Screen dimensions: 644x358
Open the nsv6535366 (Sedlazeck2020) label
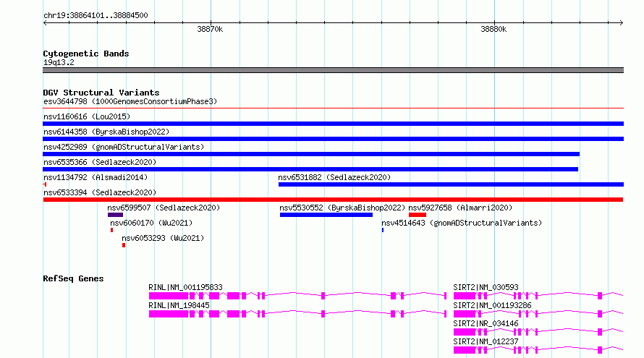(x=100, y=162)
